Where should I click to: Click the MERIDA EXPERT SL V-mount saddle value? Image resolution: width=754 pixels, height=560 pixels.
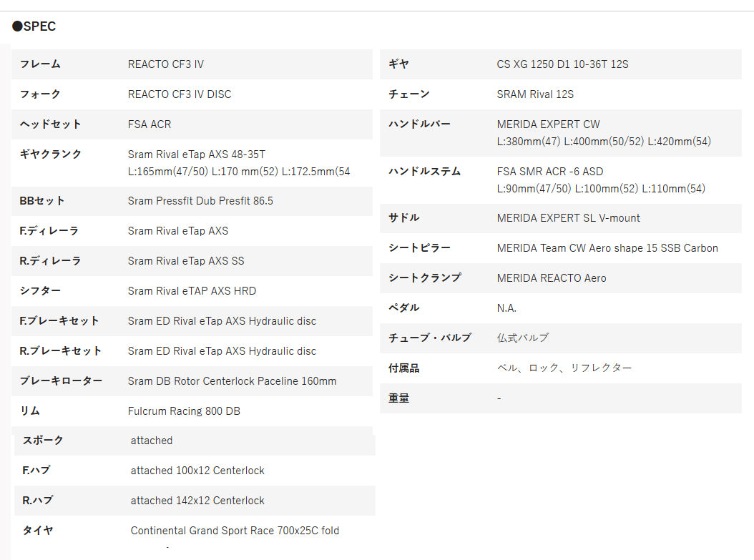pos(568,218)
